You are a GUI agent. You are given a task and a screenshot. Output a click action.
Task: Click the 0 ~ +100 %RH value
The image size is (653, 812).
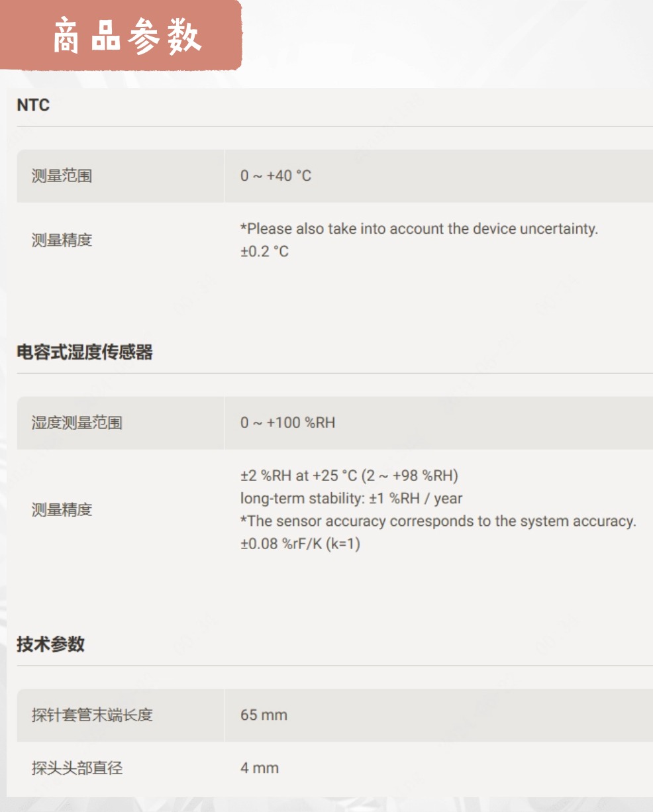287,423
